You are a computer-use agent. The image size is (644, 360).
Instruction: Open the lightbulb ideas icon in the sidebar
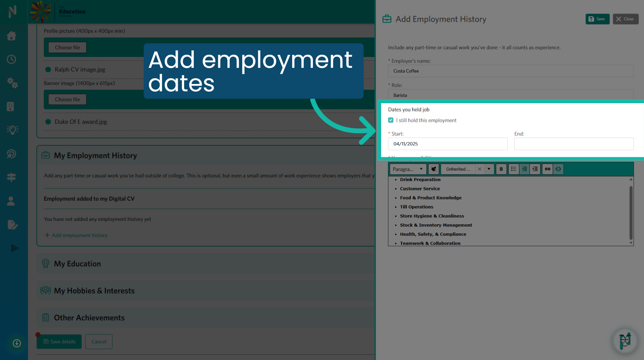12,130
